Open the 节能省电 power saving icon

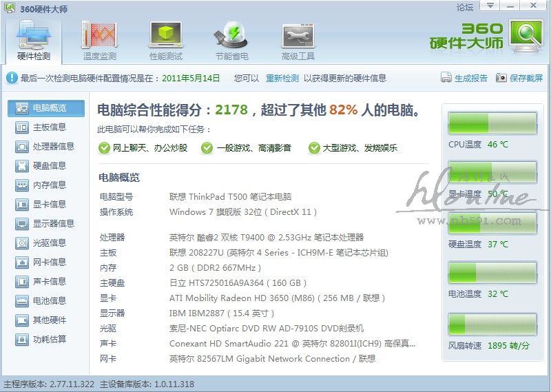[x=231, y=34]
